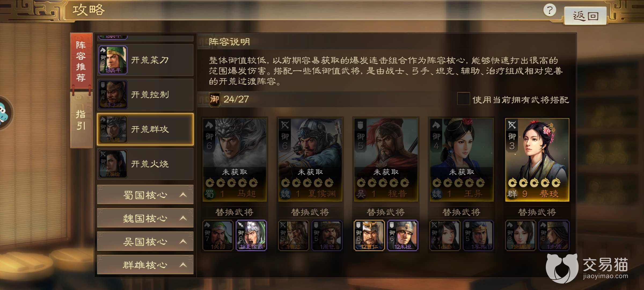Select the 夏侯渊 hero card
644x290 pixels.
tap(310, 160)
